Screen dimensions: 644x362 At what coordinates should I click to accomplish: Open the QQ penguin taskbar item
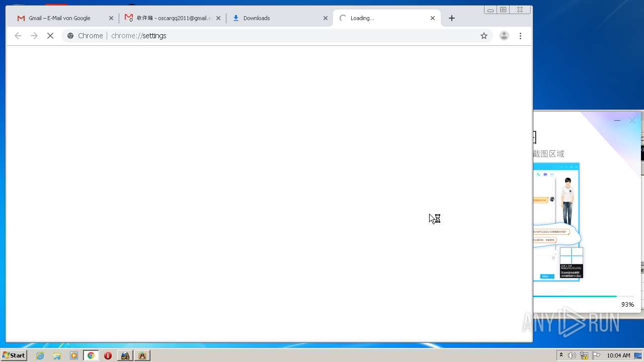tap(142, 355)
